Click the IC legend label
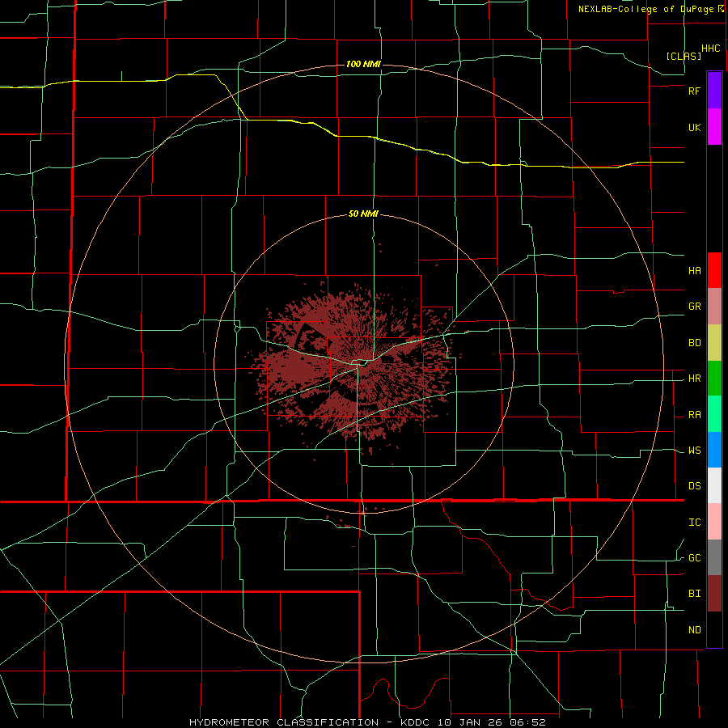 [695, 523]
